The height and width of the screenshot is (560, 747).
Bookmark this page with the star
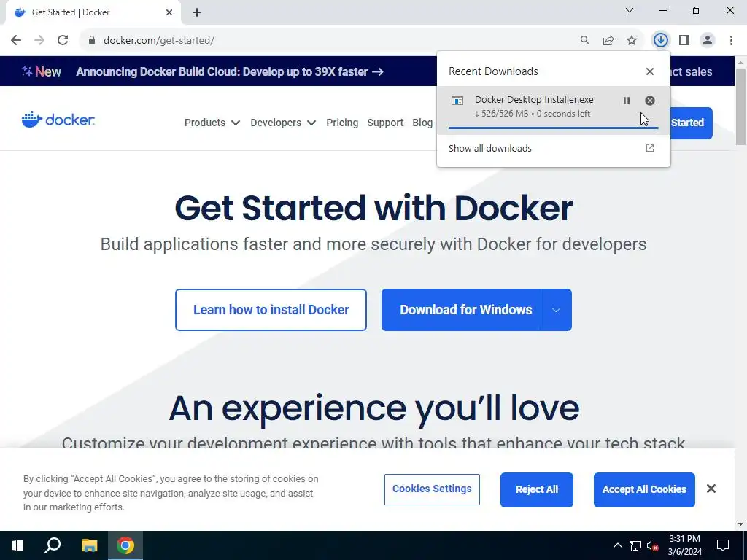click(631, 40)
